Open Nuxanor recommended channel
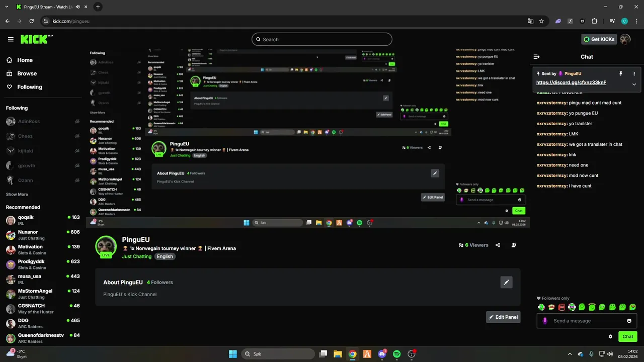The image size is (644, 362). click(x=42, y=235)
